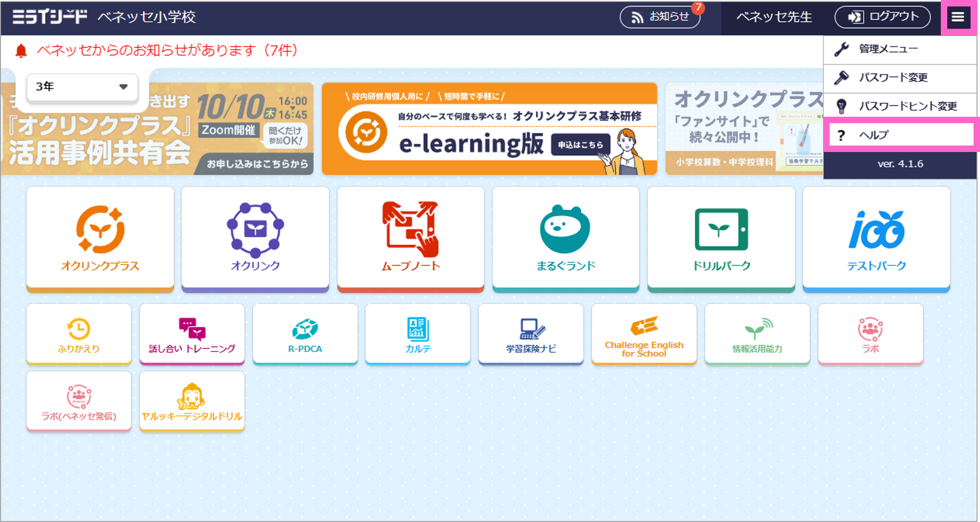The height and width of the screenshot is (522, 980).
Task: Open the 活用事例共有会 banner
Action: (x=157, y=129)
